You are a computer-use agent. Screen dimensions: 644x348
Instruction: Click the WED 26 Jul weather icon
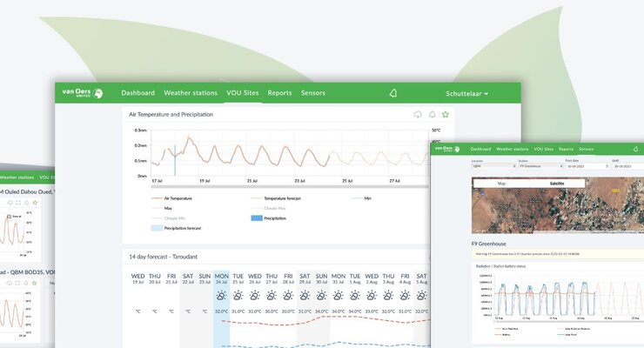(x=255, y=296)
